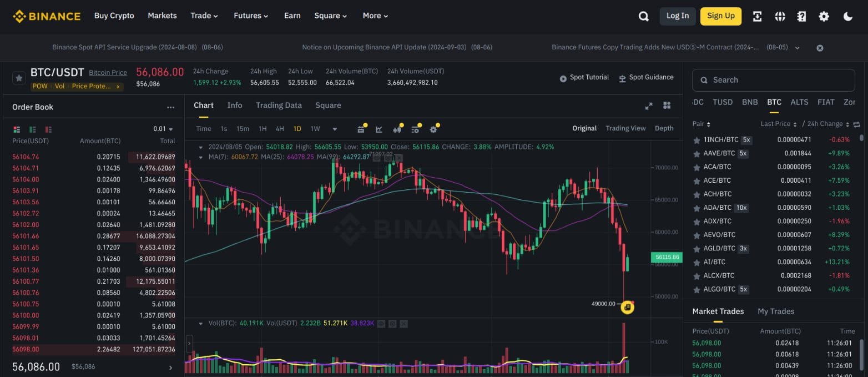Hide the MA indicator eye icon

[x=377, y=158]
